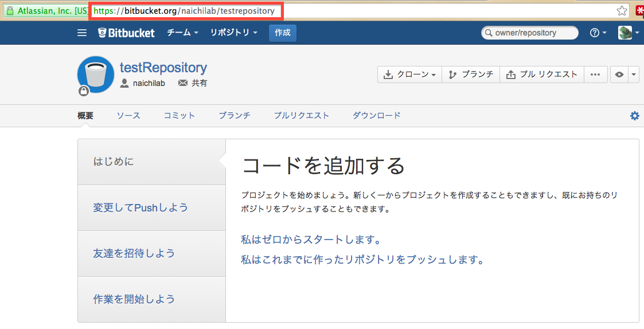Open the testRepository title link
The image size is (644, 329).
[163, 68]
